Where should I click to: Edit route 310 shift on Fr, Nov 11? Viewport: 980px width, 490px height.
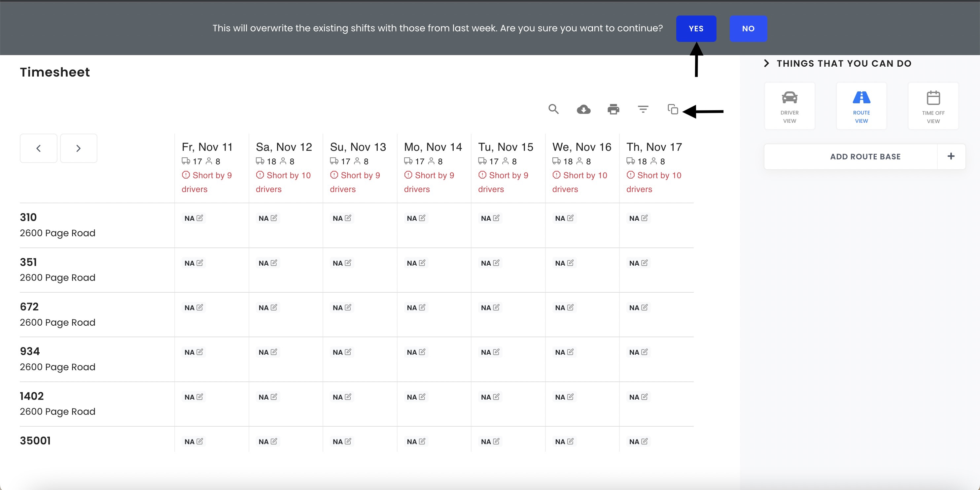(x=200, y=218)
